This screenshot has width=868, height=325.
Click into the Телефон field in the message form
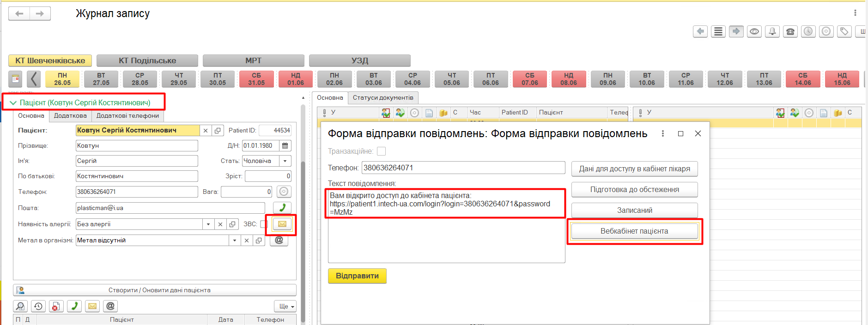pos(463,168)
